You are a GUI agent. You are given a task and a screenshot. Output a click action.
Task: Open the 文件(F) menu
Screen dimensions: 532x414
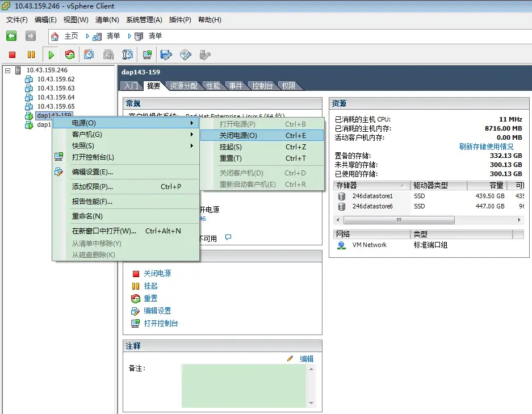pyautogui.click(x=16, y=20)
